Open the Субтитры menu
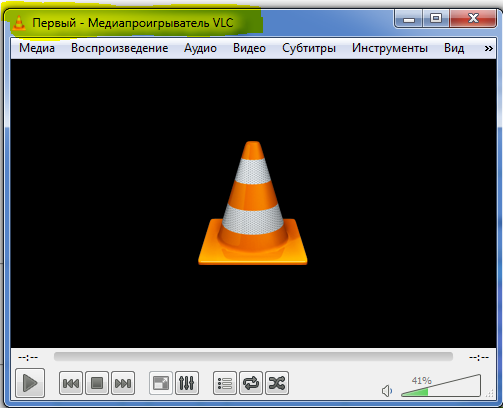 pyautogui.click(x=309, y=48)
